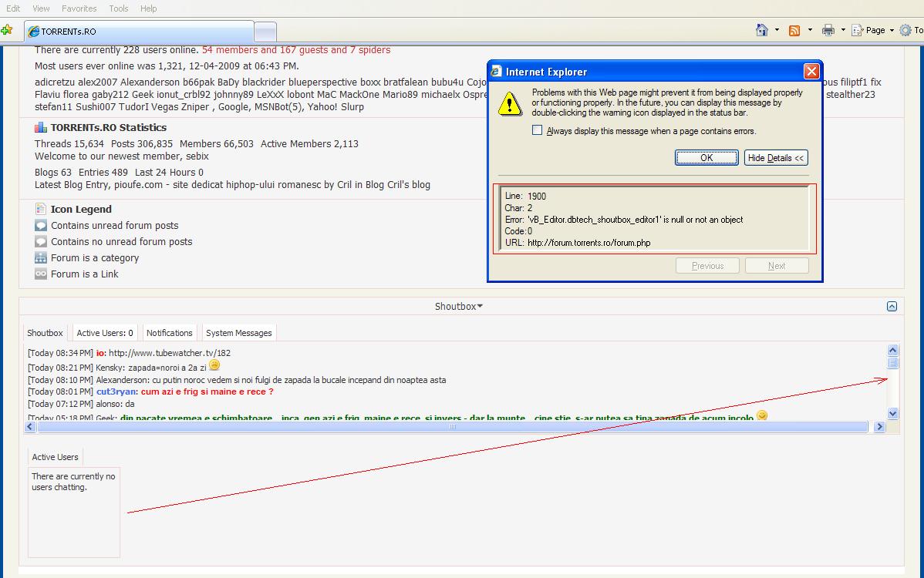Screen dimensions: 924x578
Task: Click the shoutbox horizontal scrollbar thumb
Action: pyautogui.click(x=453, y=427)
